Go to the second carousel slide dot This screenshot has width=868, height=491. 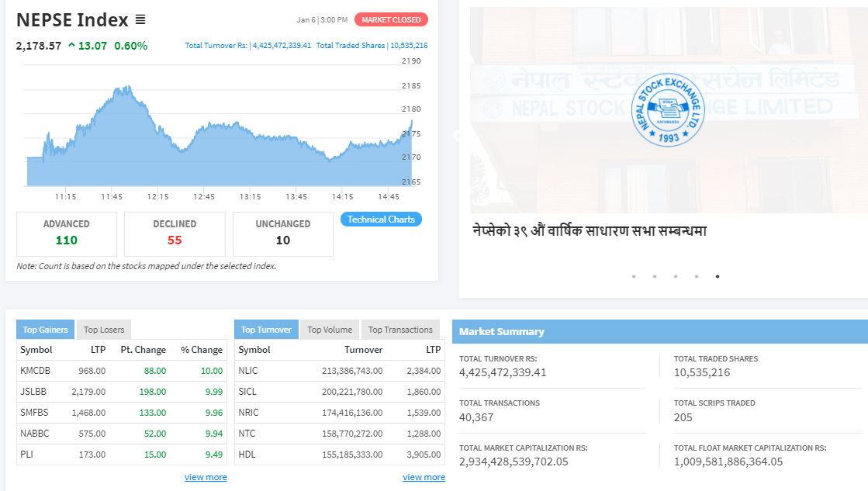655,276
